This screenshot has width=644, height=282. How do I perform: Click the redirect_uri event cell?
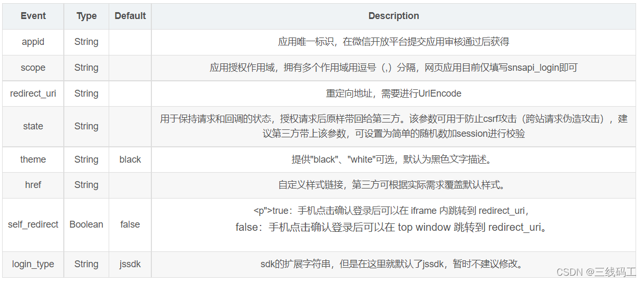coord(33,93)
